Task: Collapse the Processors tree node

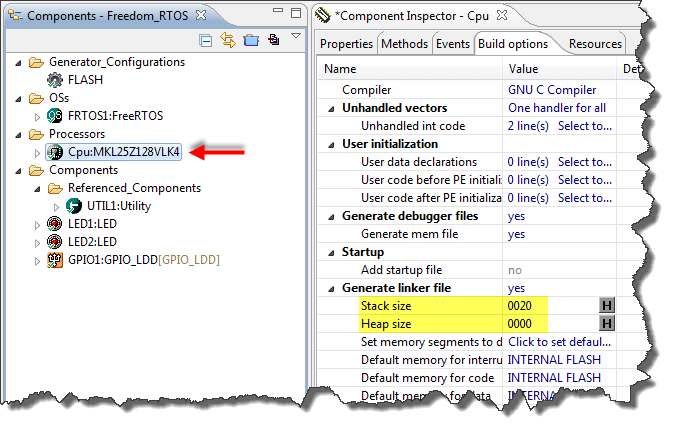Action: point(18,135)
